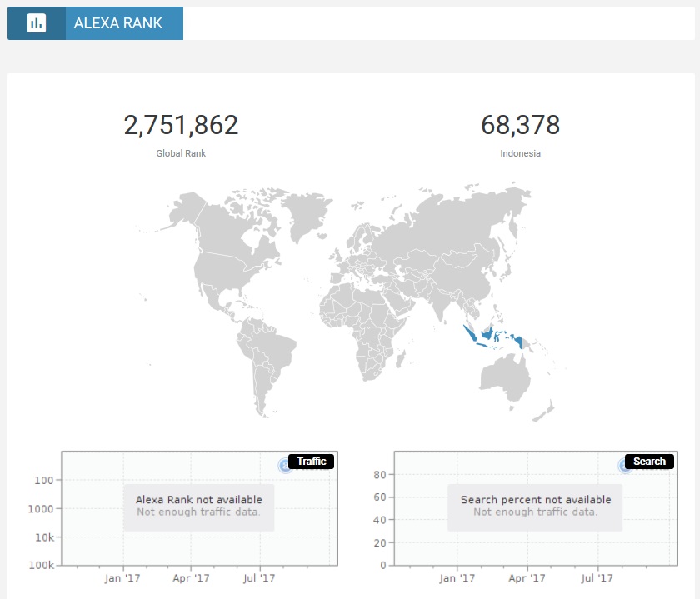Click the 80 label on Search axis
The width and height of the screenshot is (700, 599).
coord(380,475)
